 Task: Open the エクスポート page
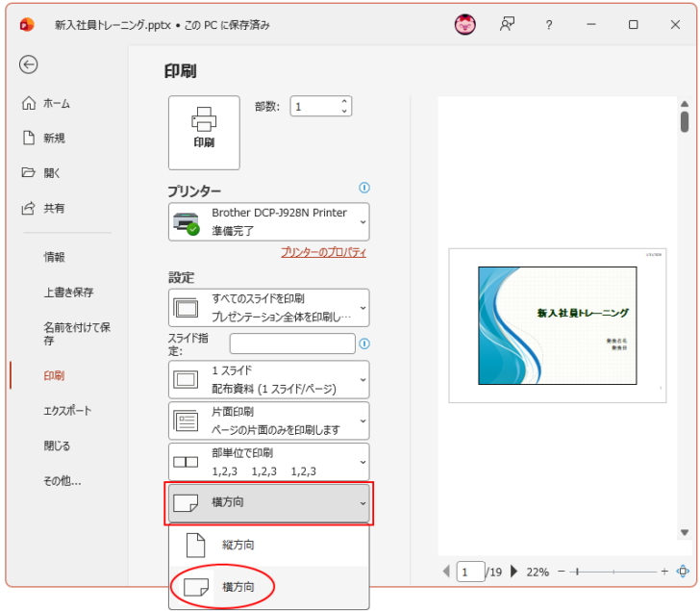pos(67,411)
